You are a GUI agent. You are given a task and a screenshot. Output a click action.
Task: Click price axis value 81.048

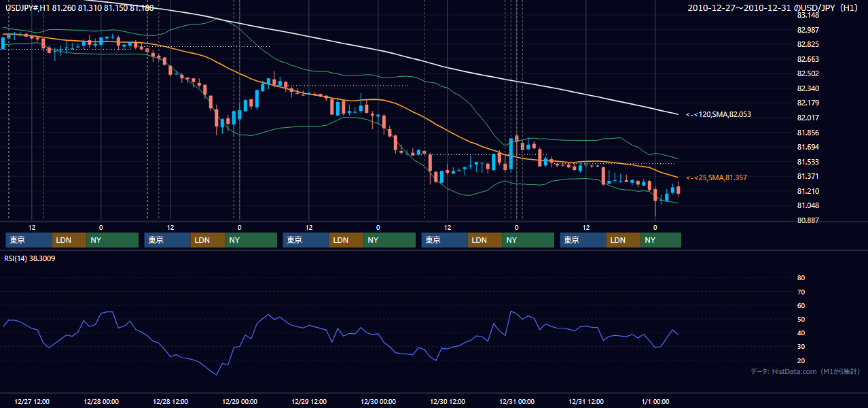pos(807,205)
